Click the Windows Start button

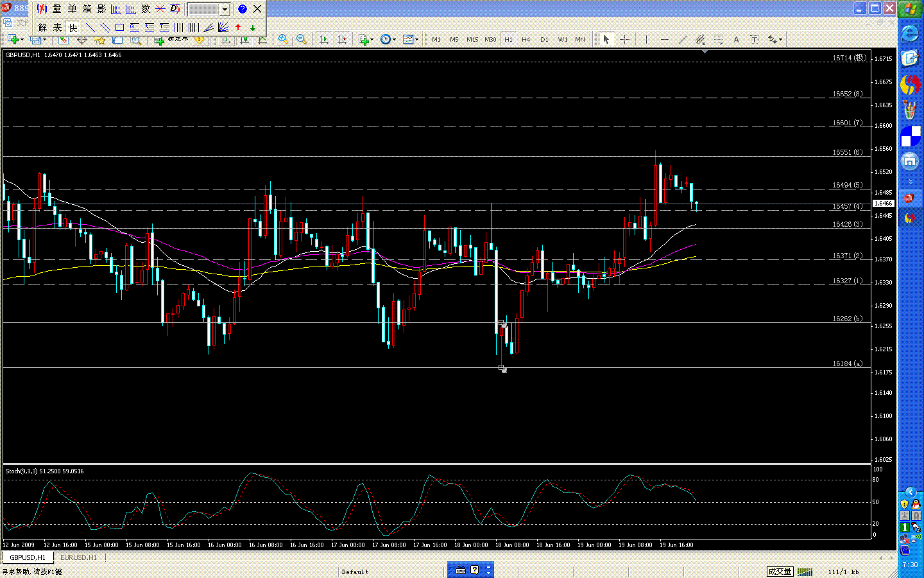[x=910, y=9]
